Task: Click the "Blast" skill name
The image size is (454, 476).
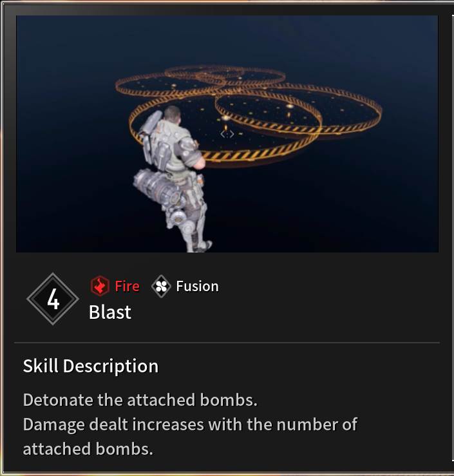Action: pyautogui.click(x=110, y=312)
